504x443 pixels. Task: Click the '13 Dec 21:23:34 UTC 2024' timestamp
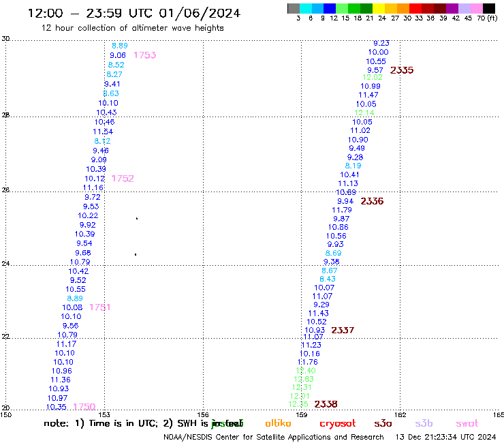click(x=445, y=437)
